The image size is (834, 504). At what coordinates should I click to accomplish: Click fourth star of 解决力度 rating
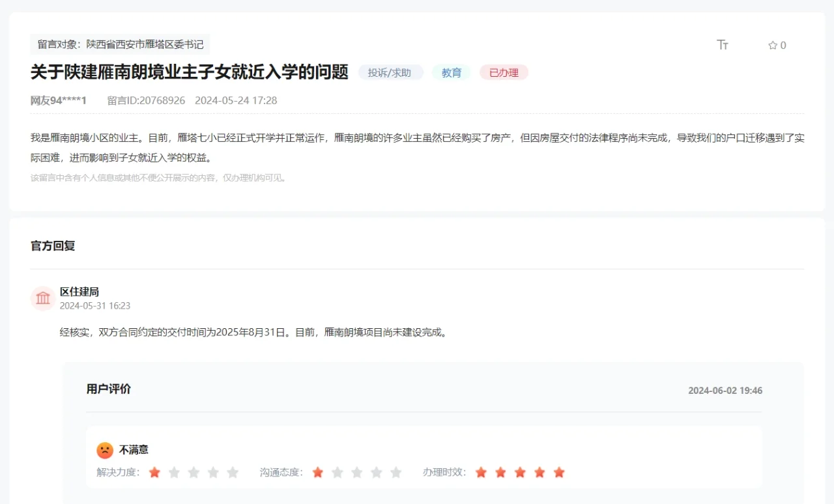213,472
